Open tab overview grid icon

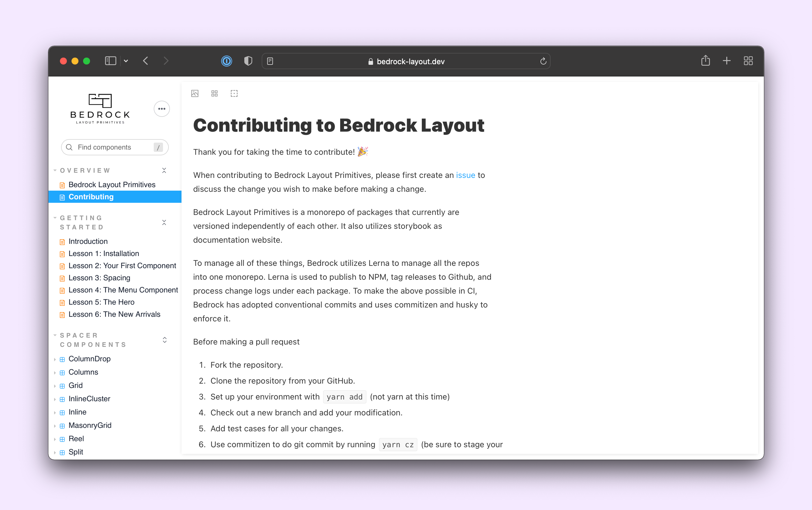click(x=748, y=61)
